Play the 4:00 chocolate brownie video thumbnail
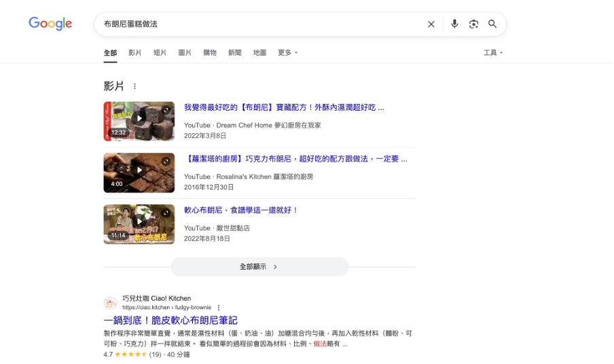Viewport: 614px width, 364px height. pyautogui.click(x=139, y=172)
